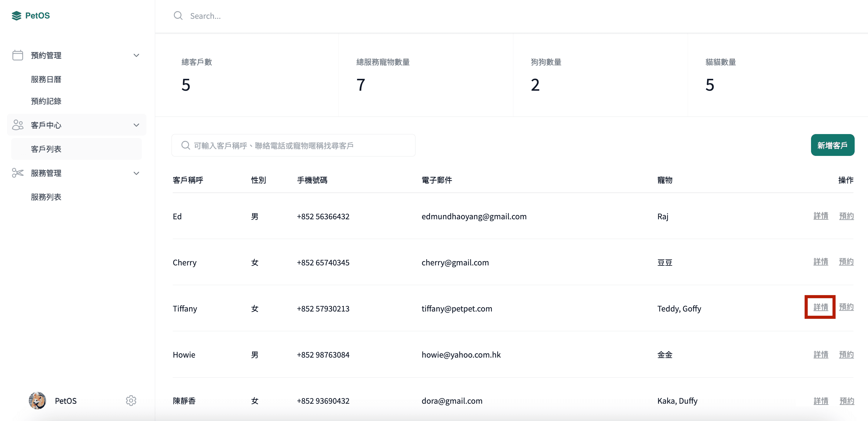Click 預約 for customer Ed
Image resolution: width=868 pixels, height=421 pixels.
[x=846, y=216]
